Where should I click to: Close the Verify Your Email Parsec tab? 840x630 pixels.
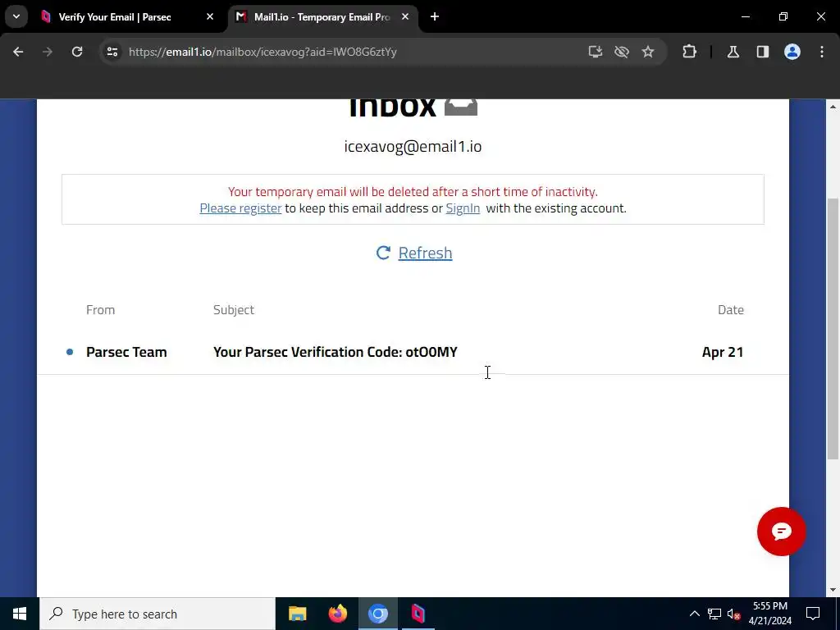pos(210,17)
